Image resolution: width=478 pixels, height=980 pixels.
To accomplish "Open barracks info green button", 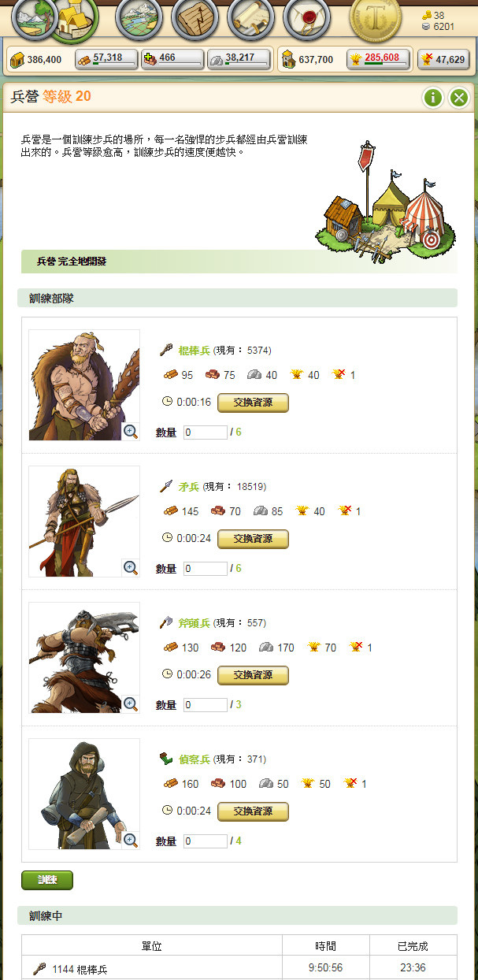I will pos(433,98).
